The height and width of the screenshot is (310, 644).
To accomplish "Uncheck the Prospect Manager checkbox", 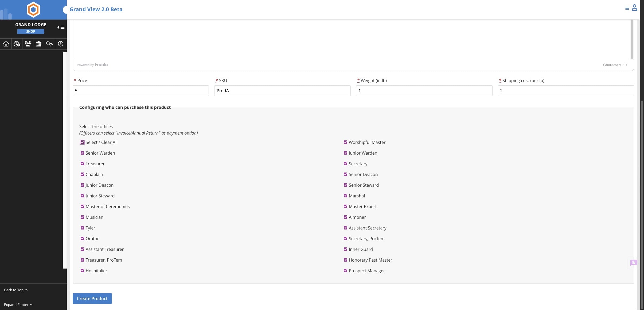I will click(x=345, y=271).
